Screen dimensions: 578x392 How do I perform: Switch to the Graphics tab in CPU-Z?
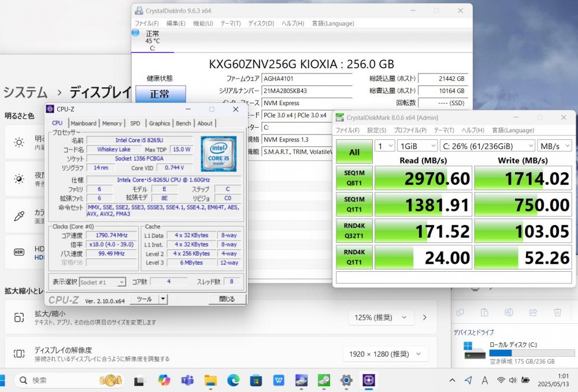(x=160, y=123)
